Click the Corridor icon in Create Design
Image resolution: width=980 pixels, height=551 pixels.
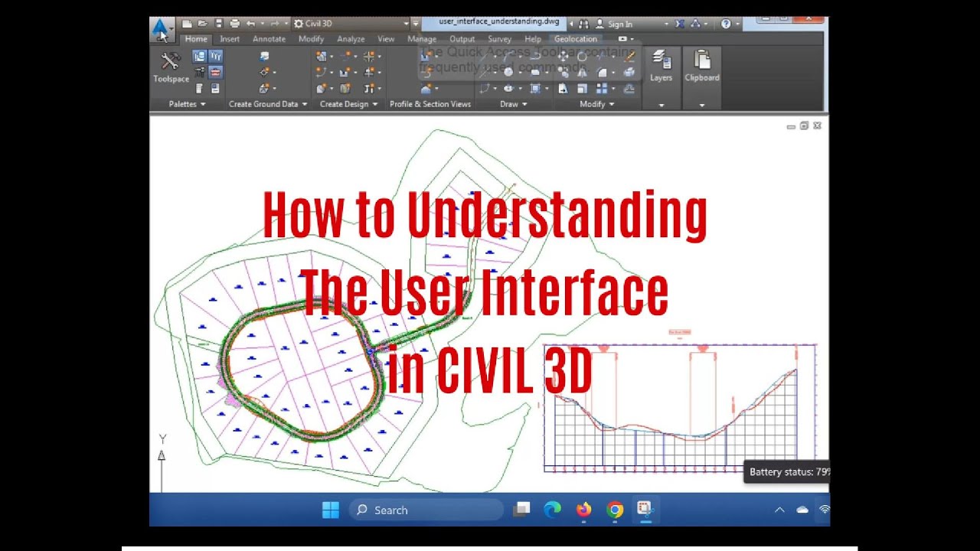click(x=345, y=89)
